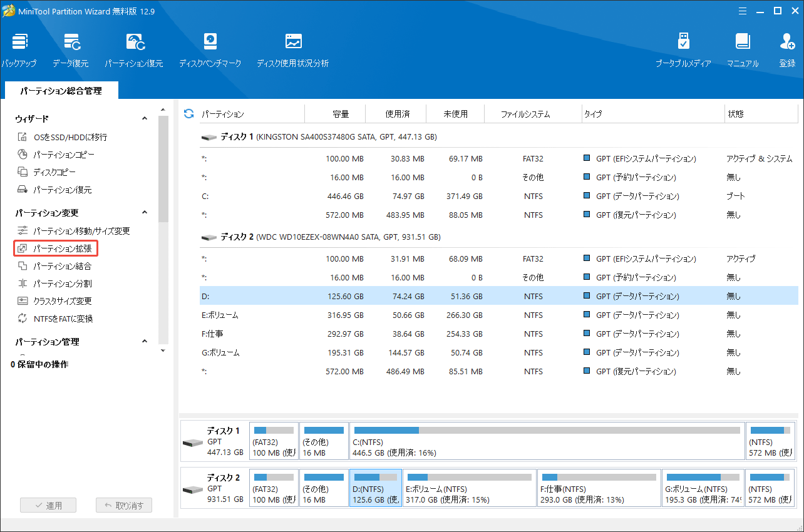Viewport: 804px width, 532px height.
Task: Switch to パーティション総合管理 tab
Action: coord(61,91)
